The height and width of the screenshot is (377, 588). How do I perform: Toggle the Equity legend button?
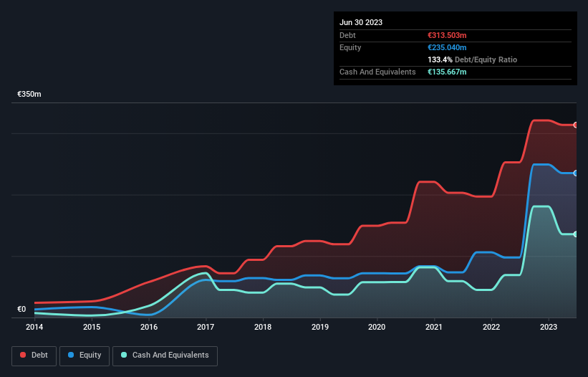pos(85,355)
